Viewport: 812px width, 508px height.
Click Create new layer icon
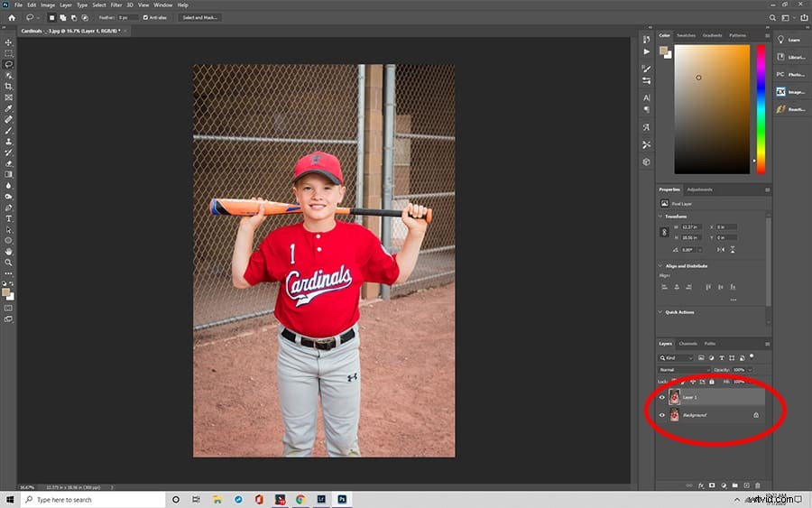click(746, 485)
